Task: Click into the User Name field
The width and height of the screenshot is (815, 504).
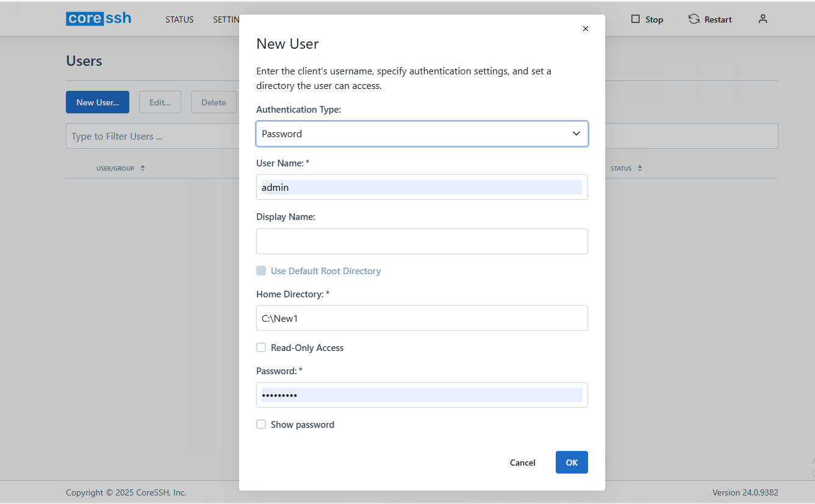Action: [x=422, y=187]
